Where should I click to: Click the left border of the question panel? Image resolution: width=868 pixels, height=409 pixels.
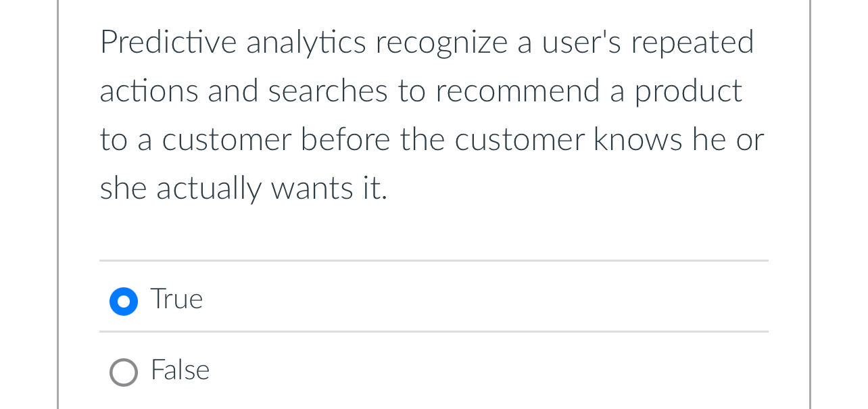click(57, 203)
